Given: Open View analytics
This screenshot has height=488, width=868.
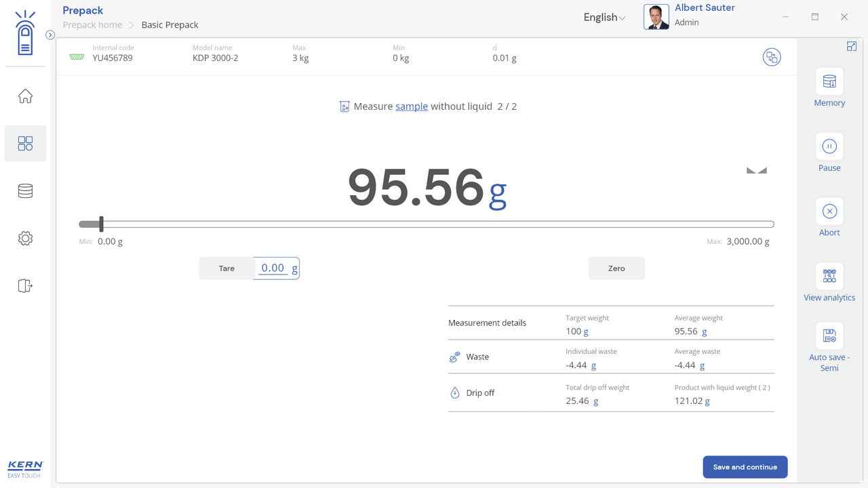Looking at the screenshot, I should point(829,276).
